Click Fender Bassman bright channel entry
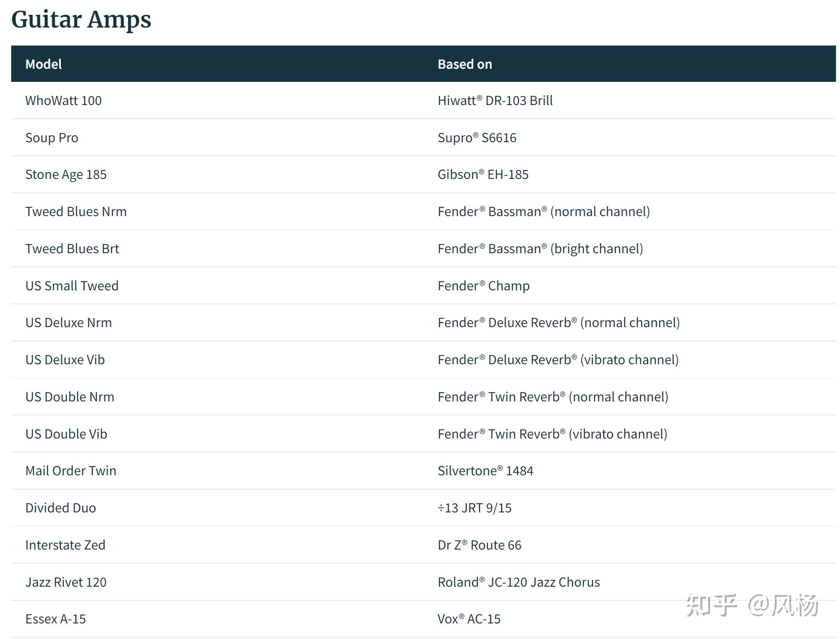The height and width of the screenshot is (639, 840). 540,249
